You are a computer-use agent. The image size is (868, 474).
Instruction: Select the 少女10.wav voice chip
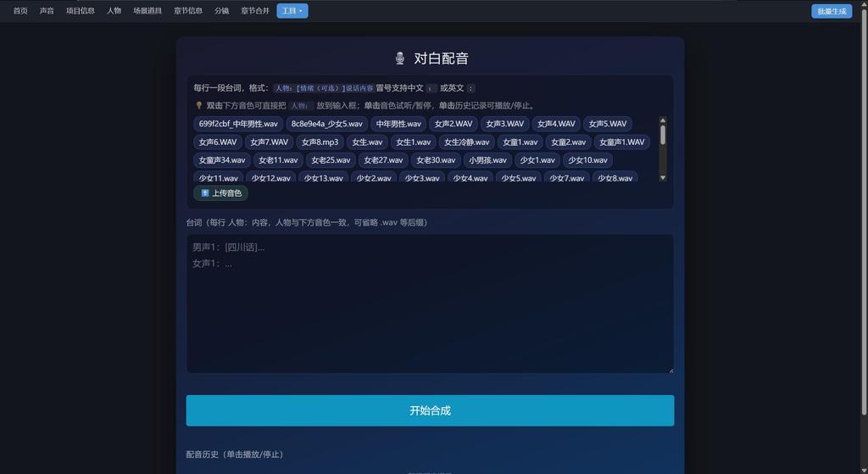coord(588,160)
